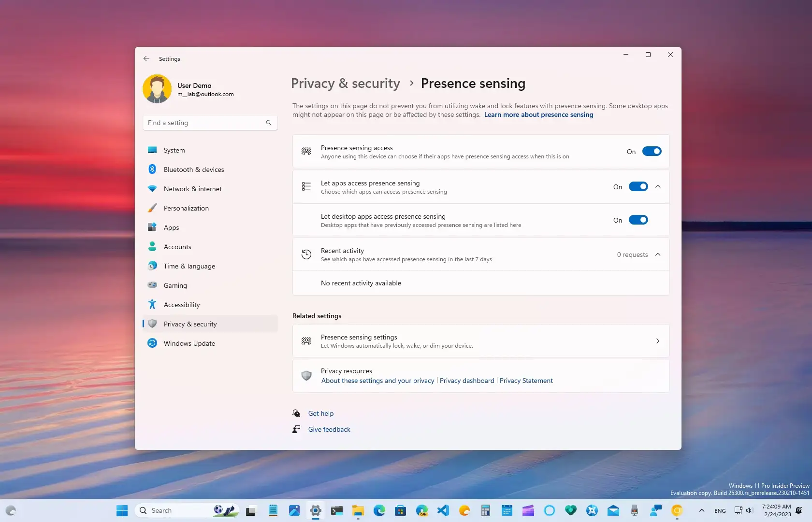Image resolution: width=812 pixels, height=522 pixels.
Task: Click the Privacy & security shield icon
Action: click(x=152, y=324)
